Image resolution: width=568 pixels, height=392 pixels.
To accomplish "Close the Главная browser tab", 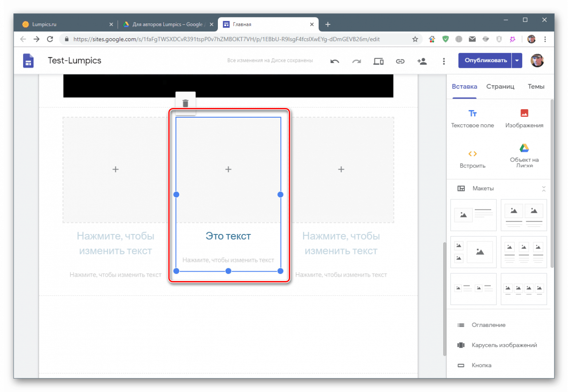I will [x=312, y=24].
